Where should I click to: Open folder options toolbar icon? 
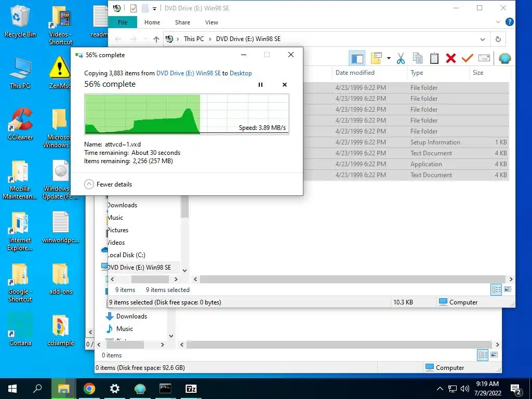click(376, 58)
